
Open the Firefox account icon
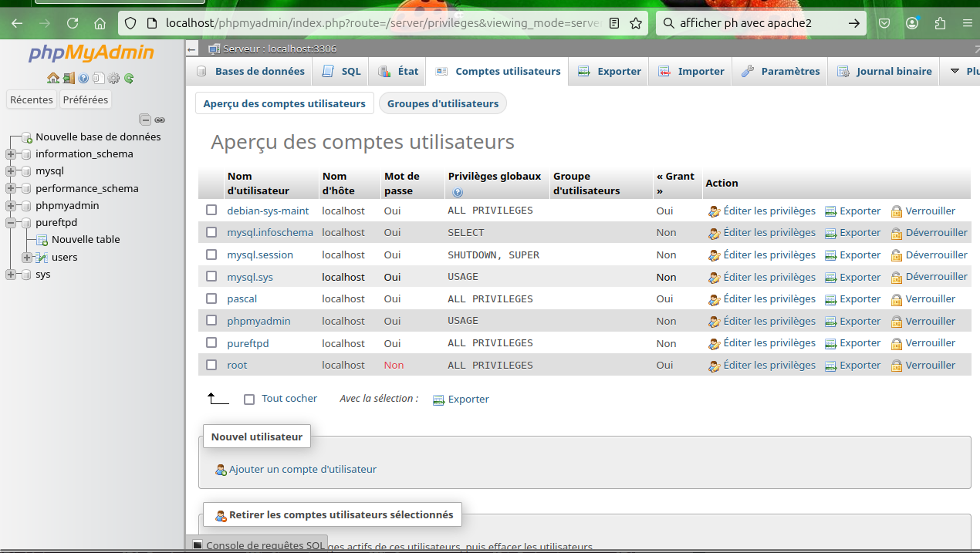click(912, 23)
